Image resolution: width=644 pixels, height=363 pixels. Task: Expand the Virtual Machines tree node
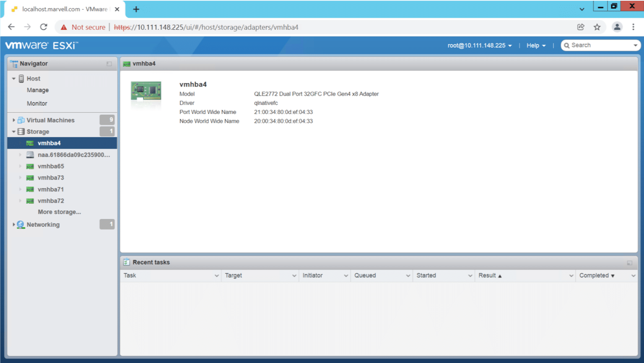[14, 120]
